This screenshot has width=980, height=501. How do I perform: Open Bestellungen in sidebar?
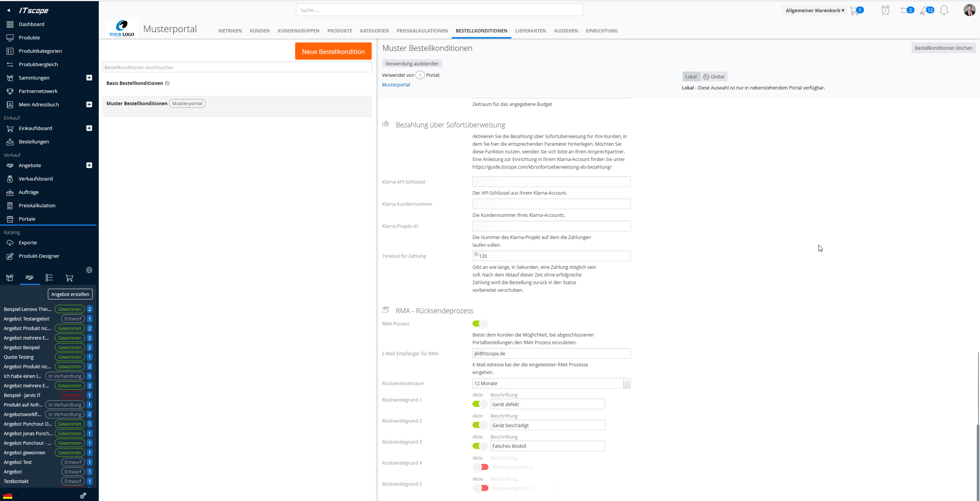34,142
